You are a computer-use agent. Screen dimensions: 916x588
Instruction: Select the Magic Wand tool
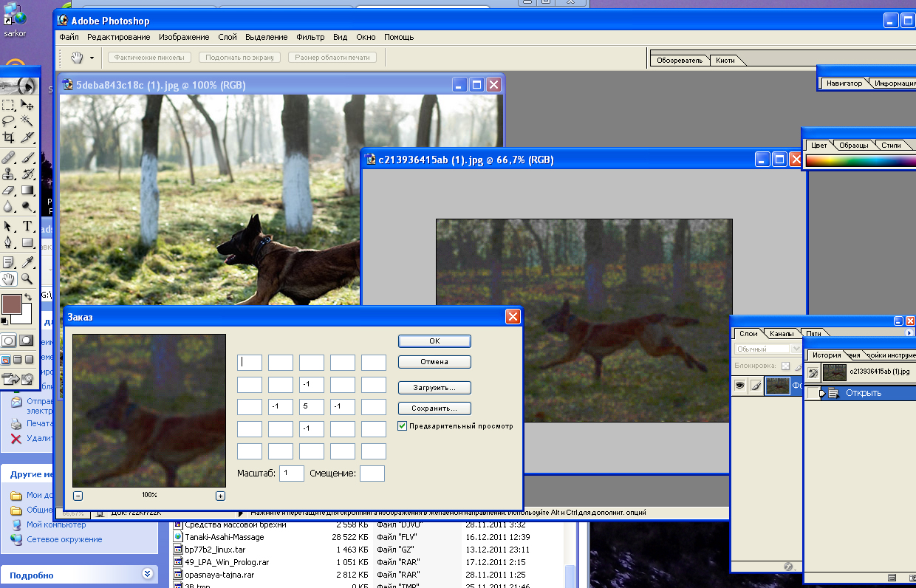27,120
